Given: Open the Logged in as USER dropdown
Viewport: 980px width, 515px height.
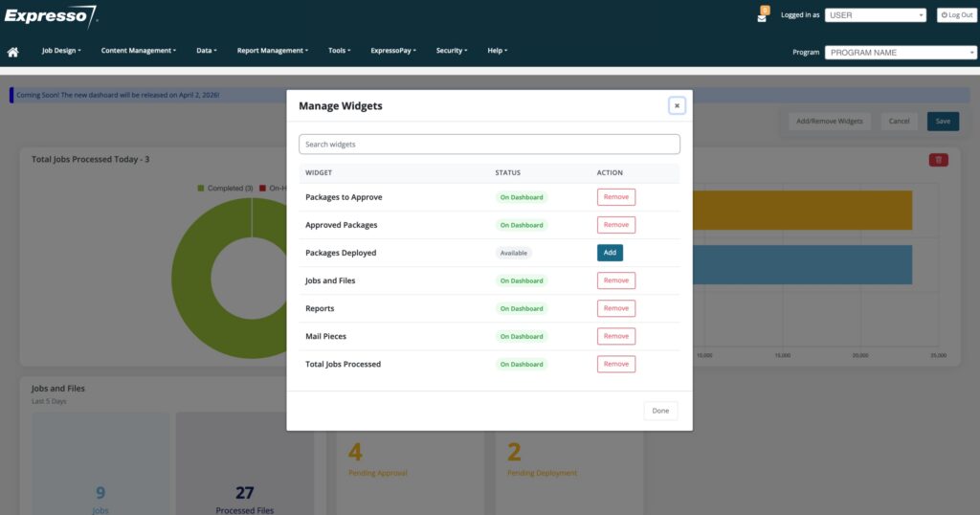Looking at the screenshot, I should coord(875,15).
